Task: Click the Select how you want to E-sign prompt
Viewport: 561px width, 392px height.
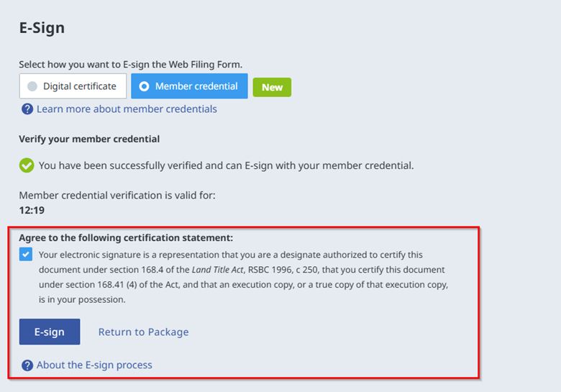Action: pos(130,65)
